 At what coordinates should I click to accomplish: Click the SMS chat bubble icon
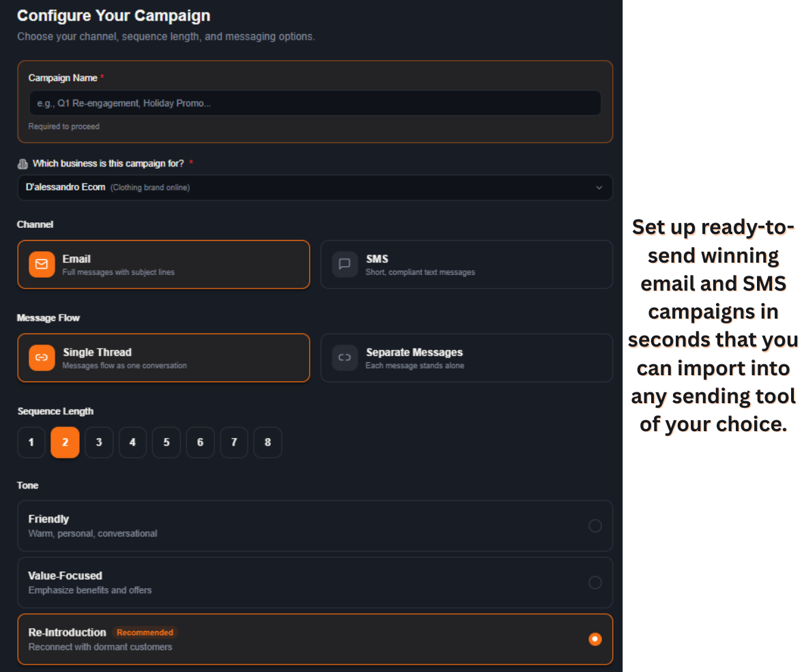tap(345, 264)
